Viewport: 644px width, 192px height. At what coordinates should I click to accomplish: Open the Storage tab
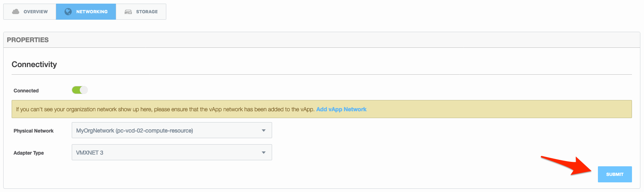pyautogui.click(x=141, y=12)
